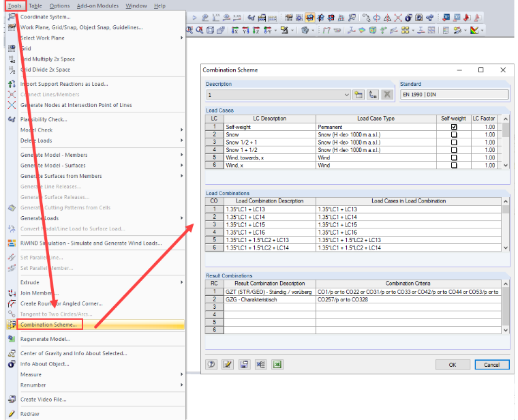Image resolution: width=518 pixels, height=420 pixels.
Task: Click the view in X direction icon
Action: [235, 31]
